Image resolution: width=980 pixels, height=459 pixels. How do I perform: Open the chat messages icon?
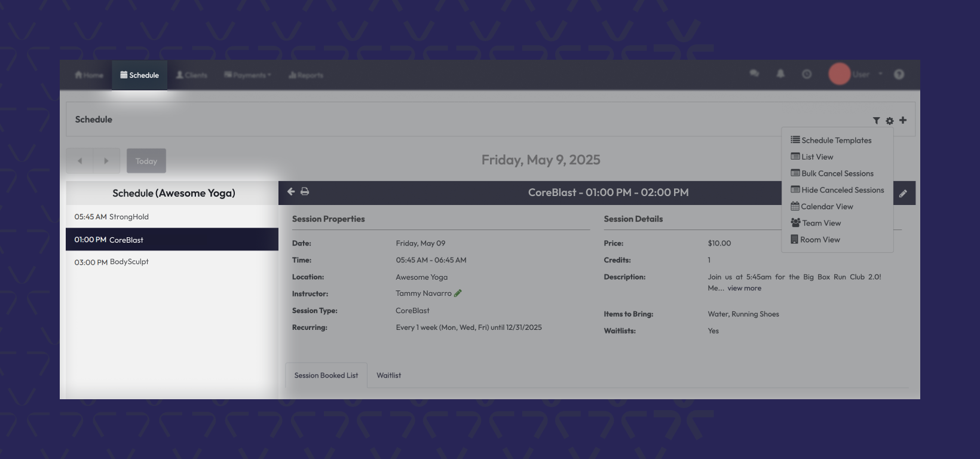coord(754,74)
